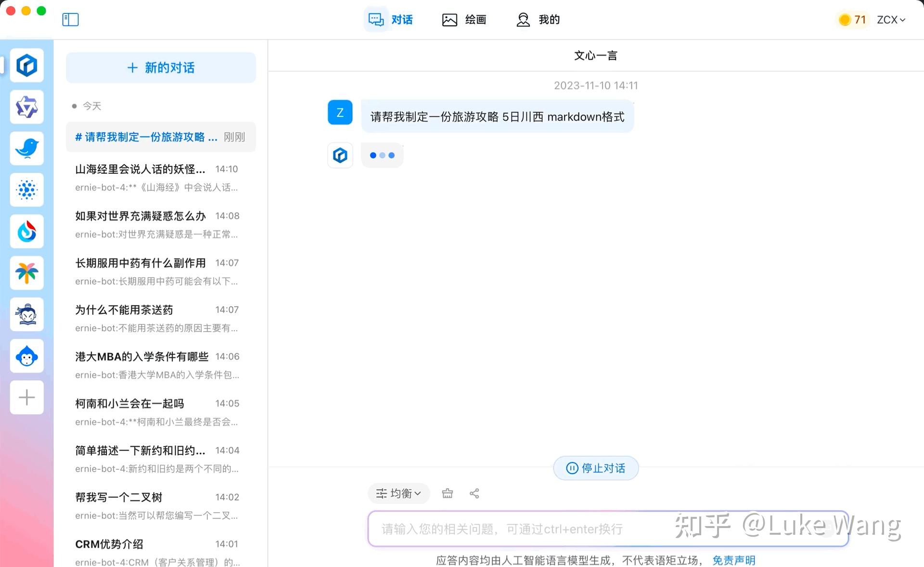Image resolution: width=924 pixels, height=567 pixels.
Task: Click timestamp 2023-11-10 14:11
Action: [596, 85]
